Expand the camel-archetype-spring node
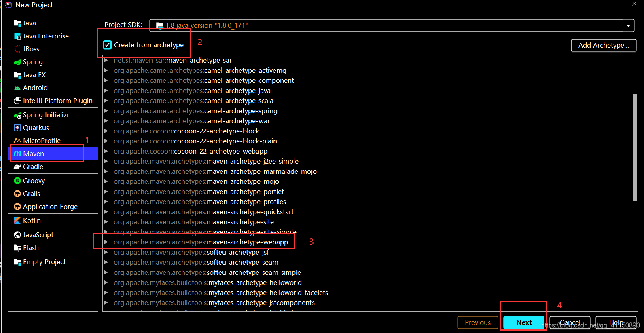The image size is (644, 333). (x=106, y=111)
